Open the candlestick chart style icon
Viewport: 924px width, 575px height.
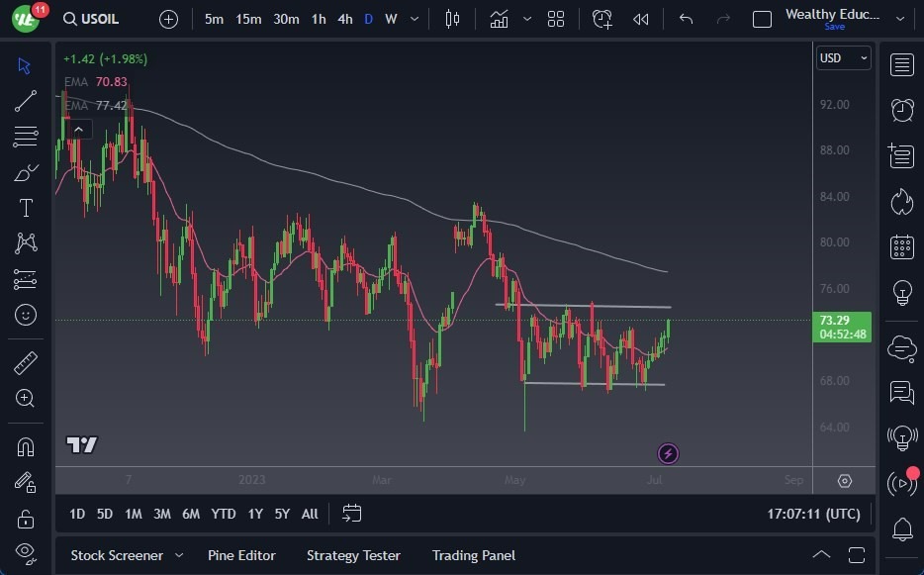[x=453, y=19]
